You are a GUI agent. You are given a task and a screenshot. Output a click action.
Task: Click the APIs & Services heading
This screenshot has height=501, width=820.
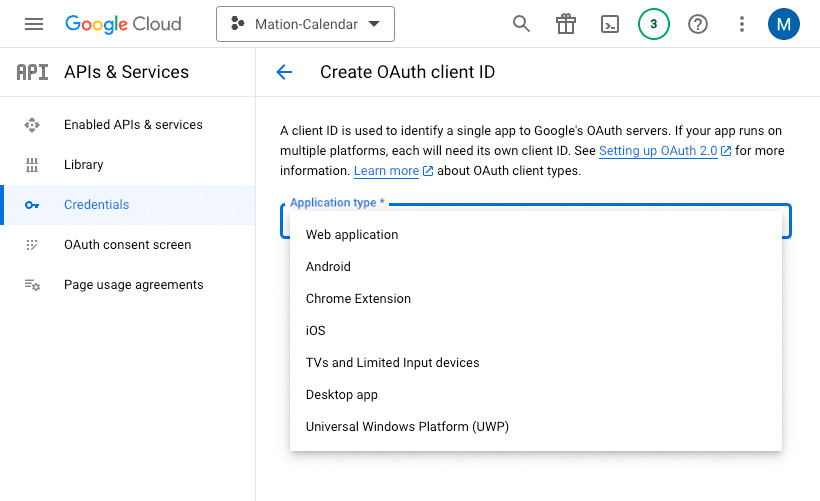(x=127, y=72)
